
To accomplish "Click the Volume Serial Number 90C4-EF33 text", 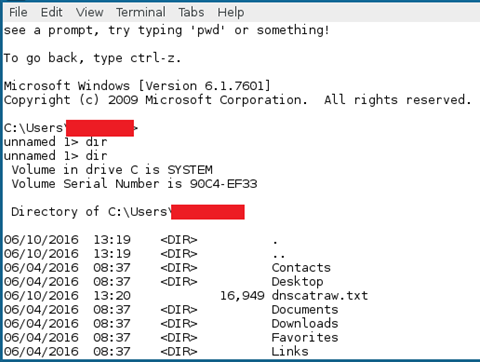I will [134, 184].
